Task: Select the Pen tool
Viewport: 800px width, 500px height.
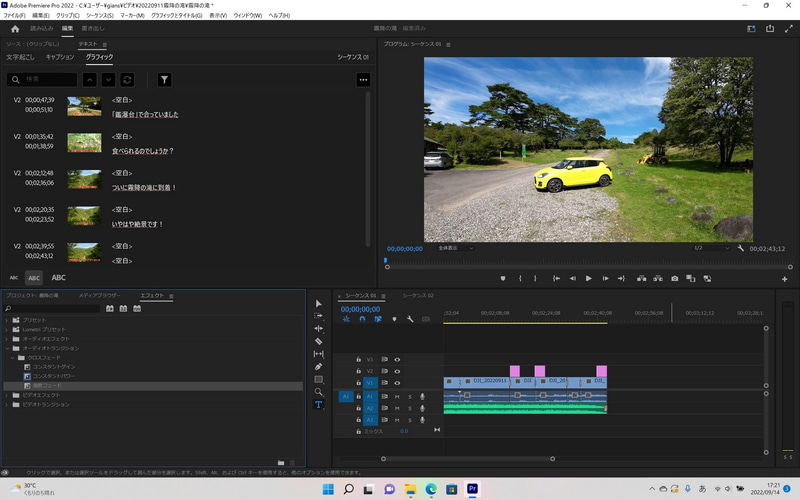Action: click(319, 367)
